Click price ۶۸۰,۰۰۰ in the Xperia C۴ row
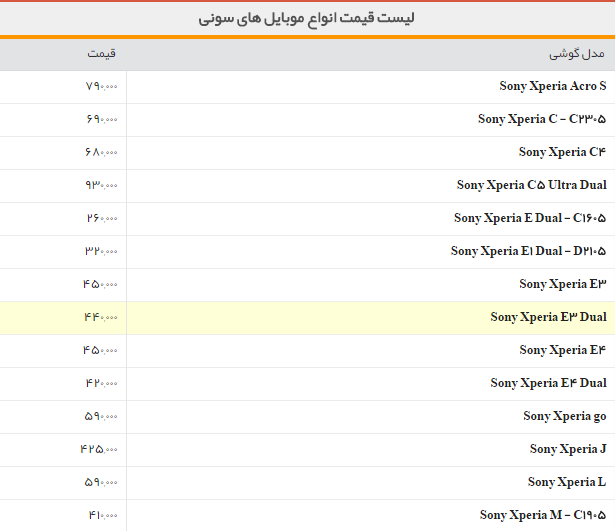Viewport: 615px width, 531px height. [x=101, y=152]
